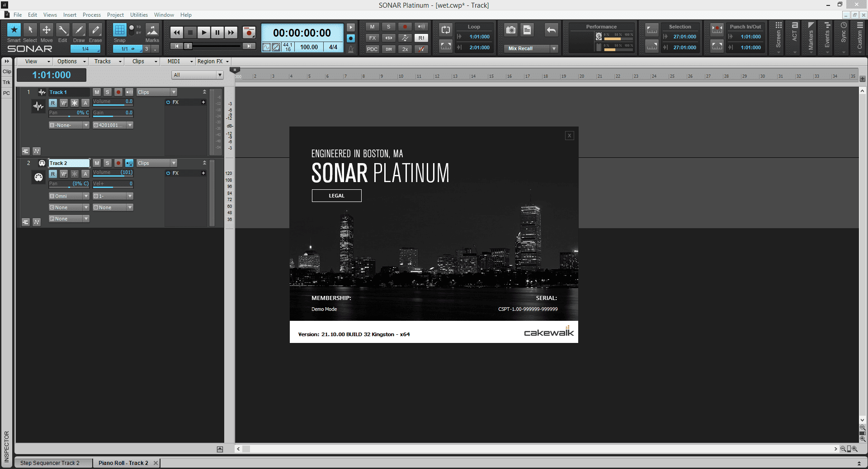Take a Mix Recall camera snapshot
The image size is (868, 469).
coord(511,30)
